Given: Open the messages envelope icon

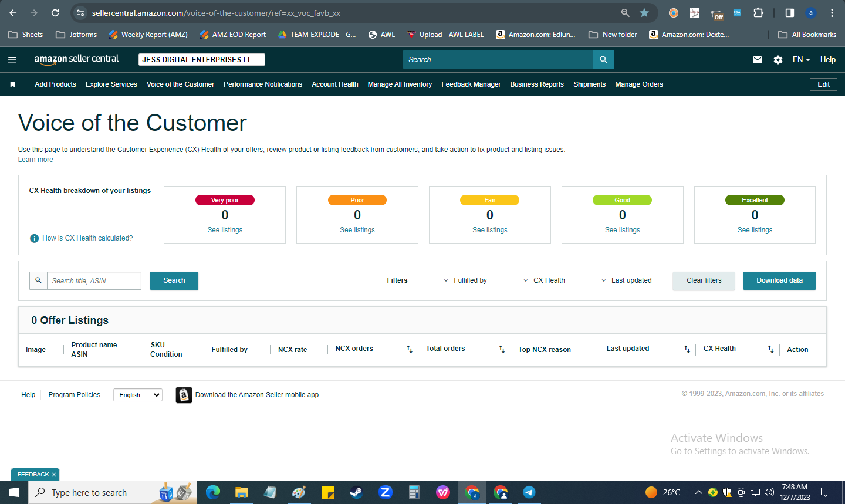Looking at the screenshot, I should click(758, 59).
